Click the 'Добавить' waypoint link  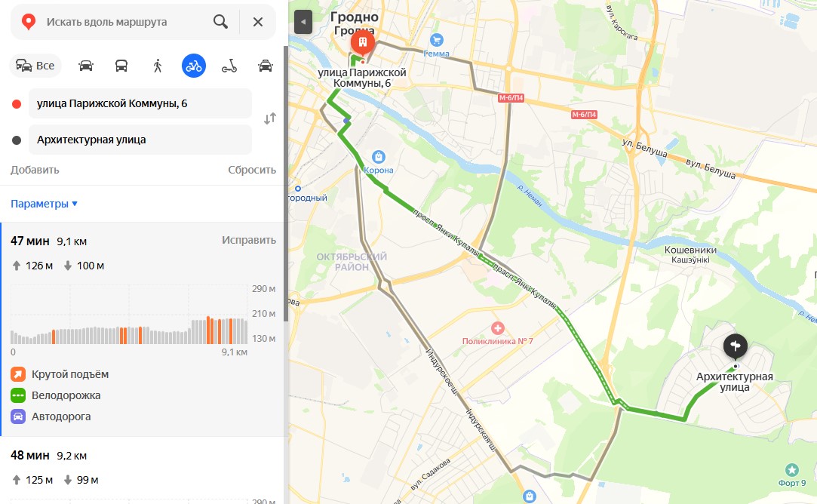point(35,170)
